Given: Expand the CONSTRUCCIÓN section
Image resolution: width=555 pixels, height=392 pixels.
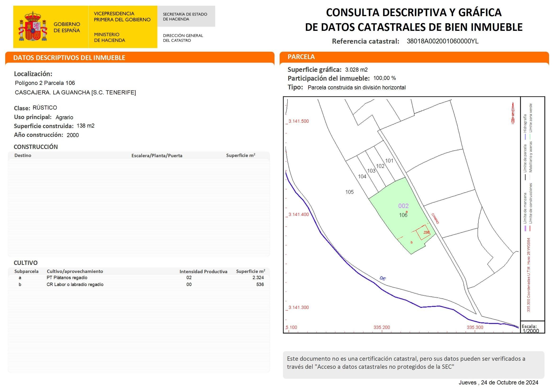Looking at the screenshot, I should point(36,147).
